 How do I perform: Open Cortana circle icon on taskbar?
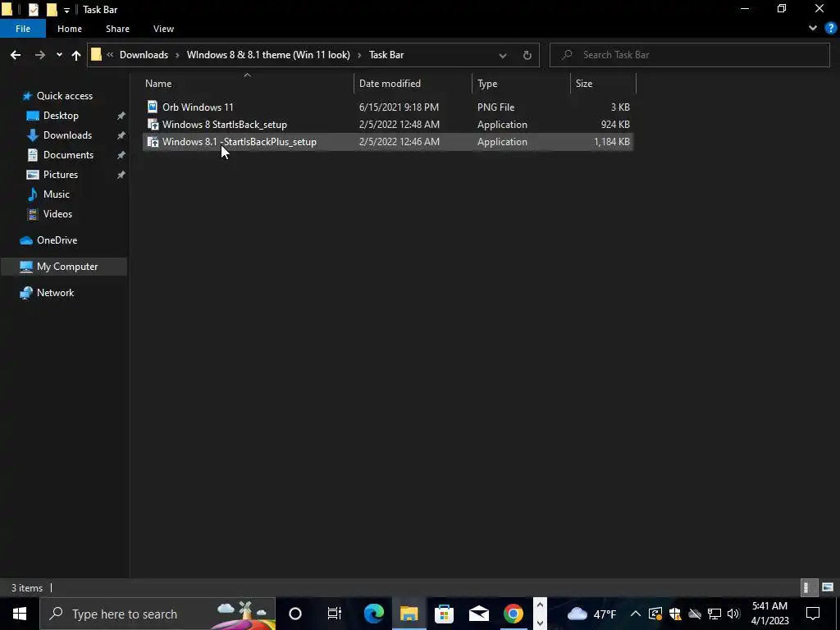click(x=295, y=614)
